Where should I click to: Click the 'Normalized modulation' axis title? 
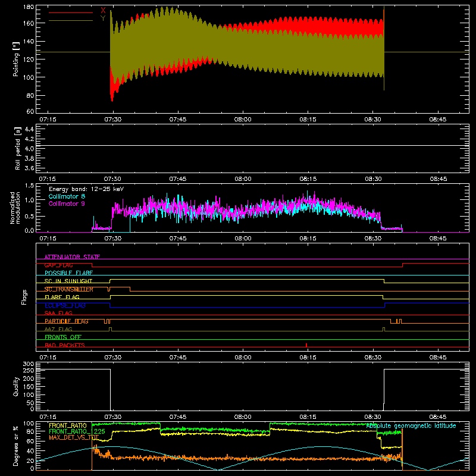tap(15, 208)
